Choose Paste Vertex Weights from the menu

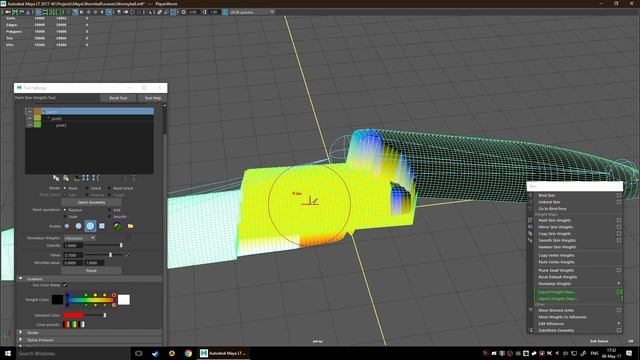coord(556,262)
